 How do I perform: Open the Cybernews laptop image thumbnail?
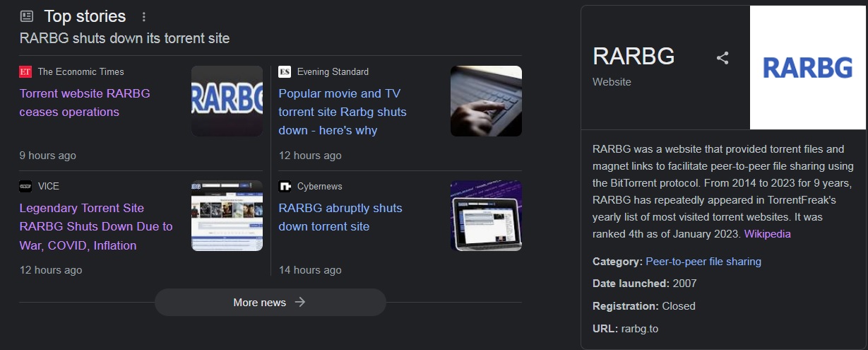487,216
